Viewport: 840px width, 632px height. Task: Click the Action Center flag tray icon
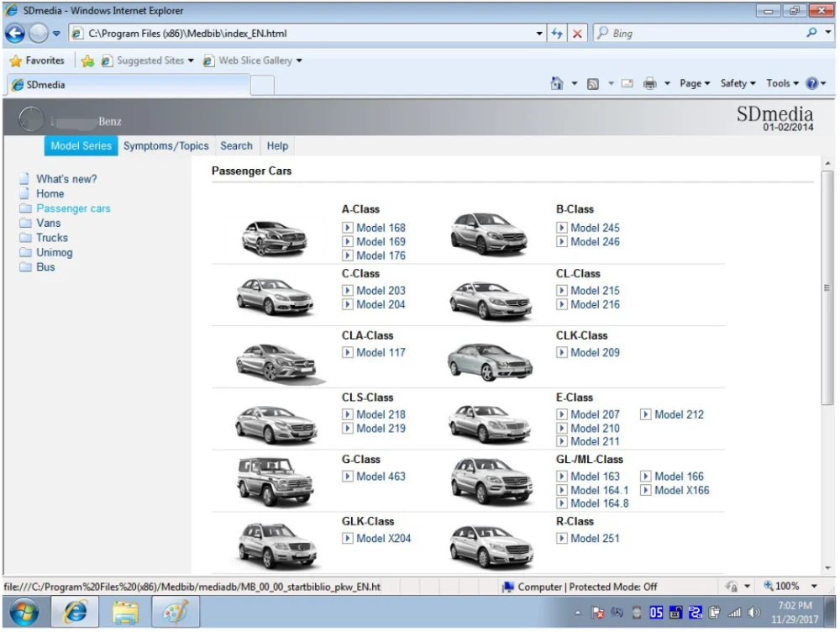coord(597,612)
